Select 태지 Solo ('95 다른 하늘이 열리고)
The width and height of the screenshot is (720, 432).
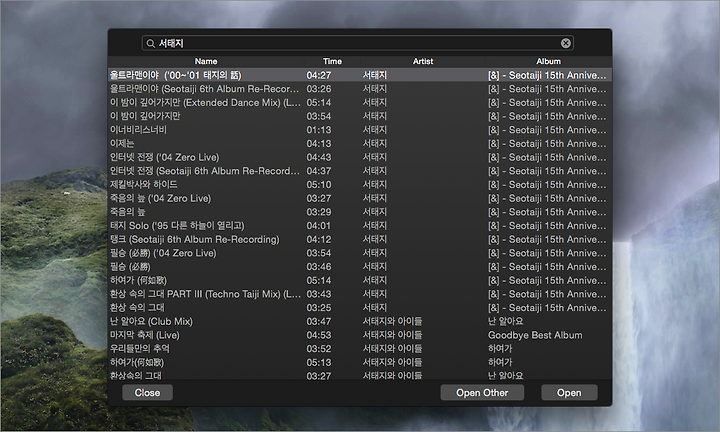pyautogui.click(x=360, y=225)
